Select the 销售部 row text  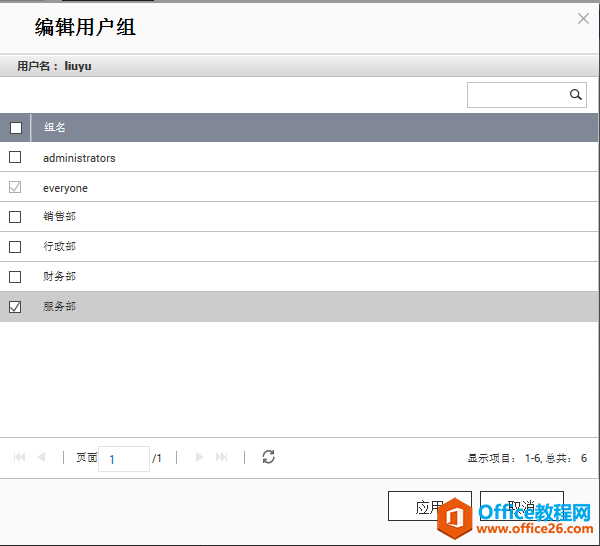tap(59, 217)
